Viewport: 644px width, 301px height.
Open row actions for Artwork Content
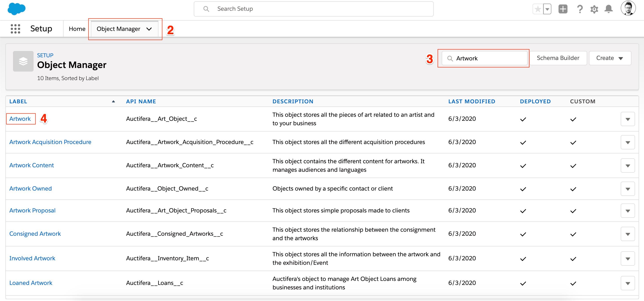pos(628,165)
